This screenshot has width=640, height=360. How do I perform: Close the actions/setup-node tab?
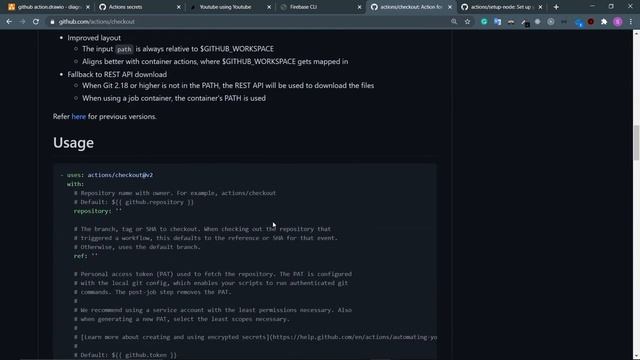[x=540, y=7]
